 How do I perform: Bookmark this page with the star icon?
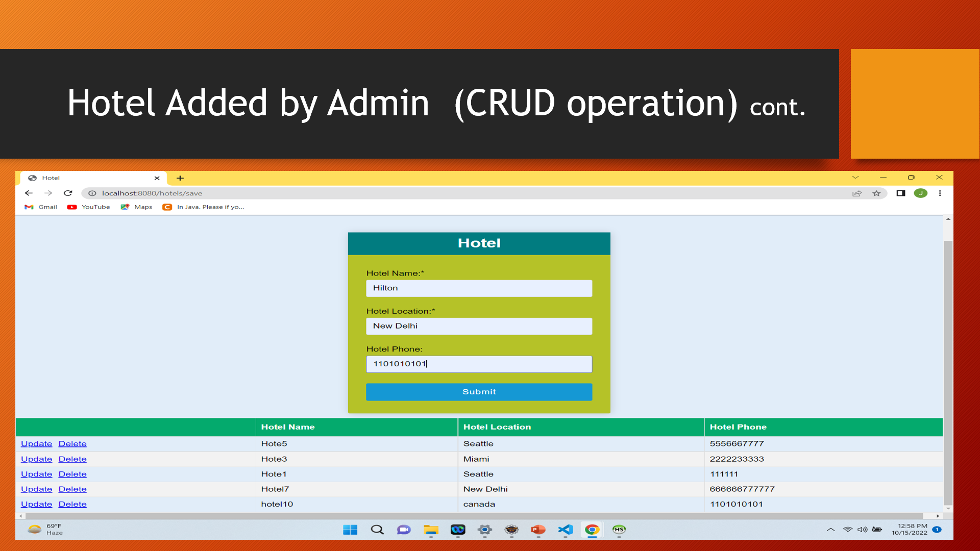click(876, 193)
